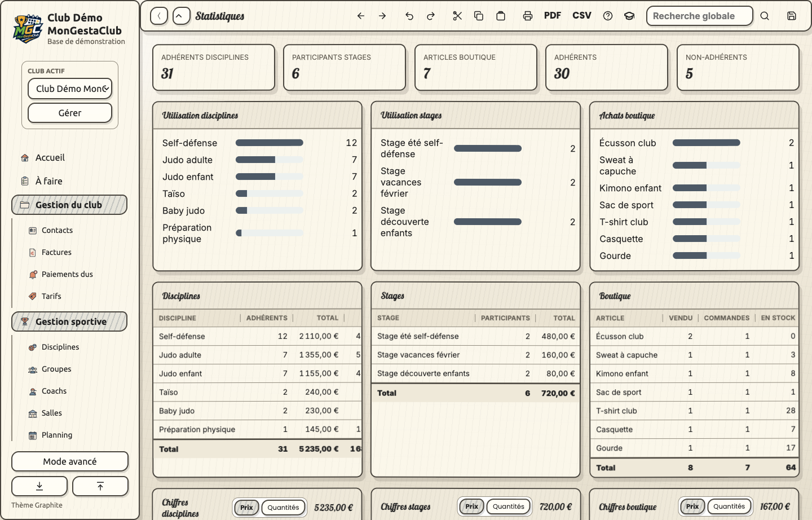Open À faire in the sidebar
The image size is (812, 520).
(70, 181)
